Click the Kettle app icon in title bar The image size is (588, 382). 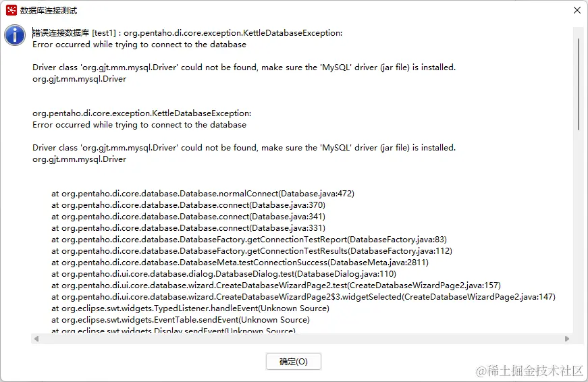(11, 10)
